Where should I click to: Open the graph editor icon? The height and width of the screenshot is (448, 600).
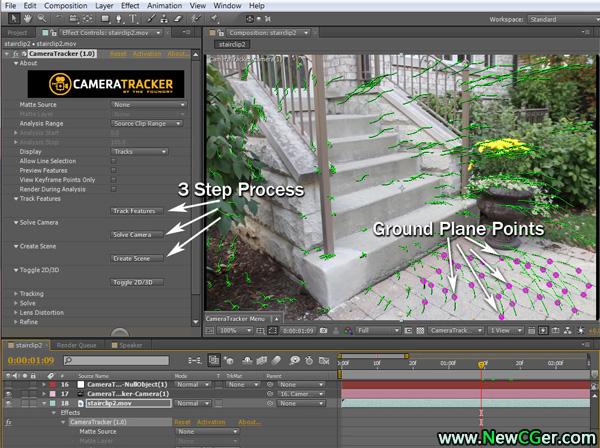pos(324,360)
